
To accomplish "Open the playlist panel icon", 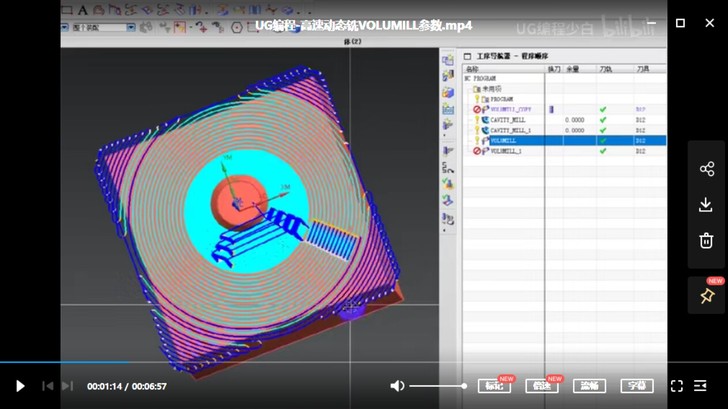I will (705, 386).
